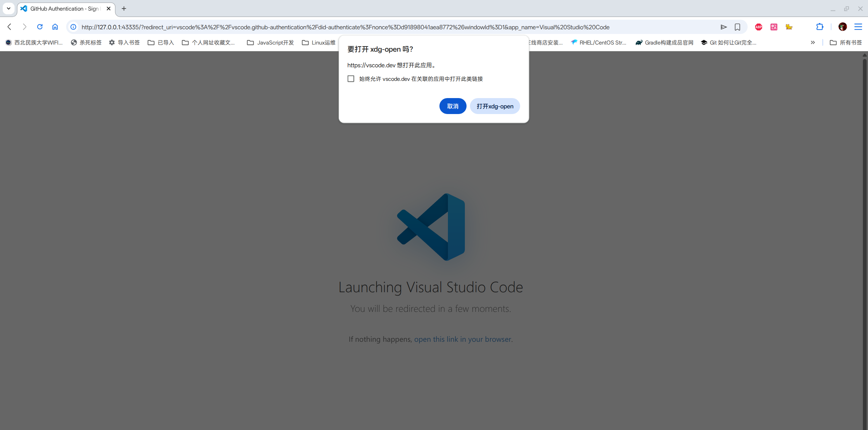This screenshot has height=430, width=868.
Task: Click the forward navigation arrow
Action: click(x=24, y=27)
